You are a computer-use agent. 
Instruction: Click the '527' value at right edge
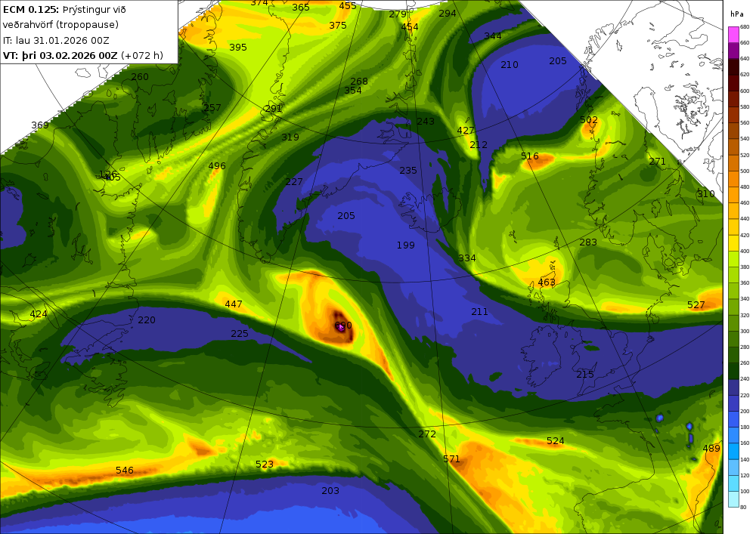(696, 305)
